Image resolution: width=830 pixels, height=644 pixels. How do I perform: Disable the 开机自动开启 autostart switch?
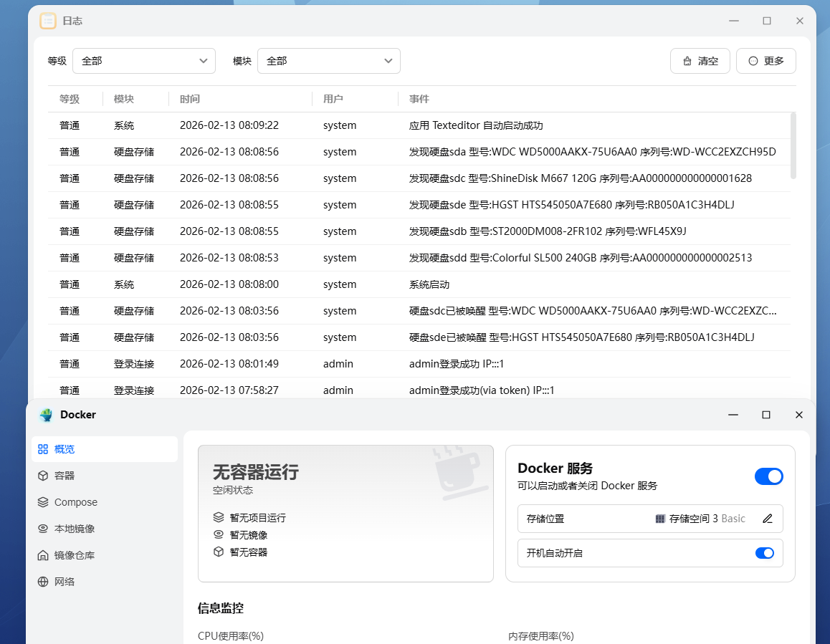click(x=764, y=553)
